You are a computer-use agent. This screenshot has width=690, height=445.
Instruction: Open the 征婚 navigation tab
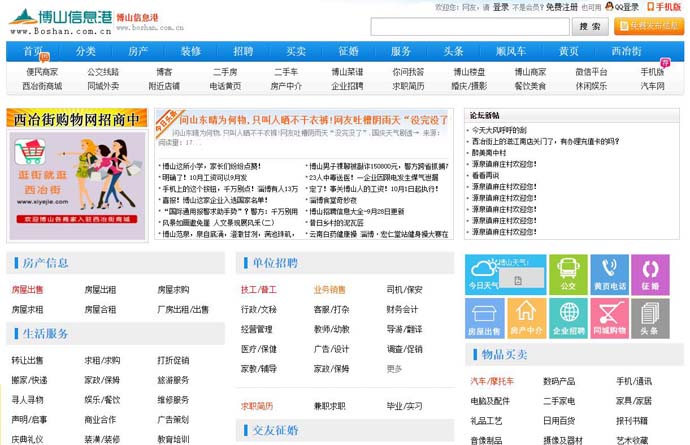click(x=349, y=51)
